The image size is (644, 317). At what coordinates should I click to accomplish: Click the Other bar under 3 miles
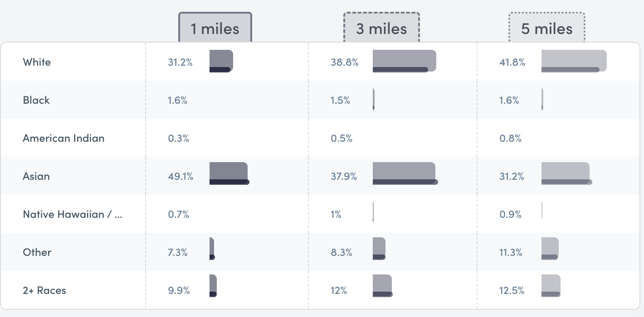point(379,248)
